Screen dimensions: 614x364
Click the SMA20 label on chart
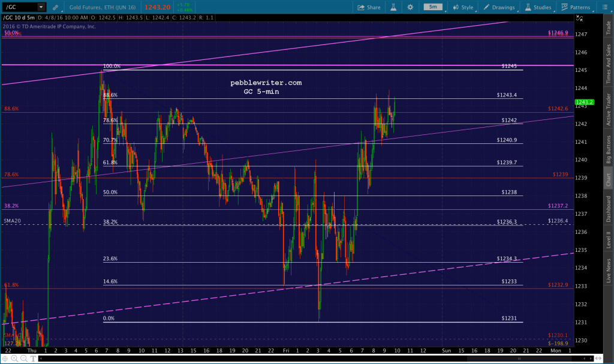12,221
